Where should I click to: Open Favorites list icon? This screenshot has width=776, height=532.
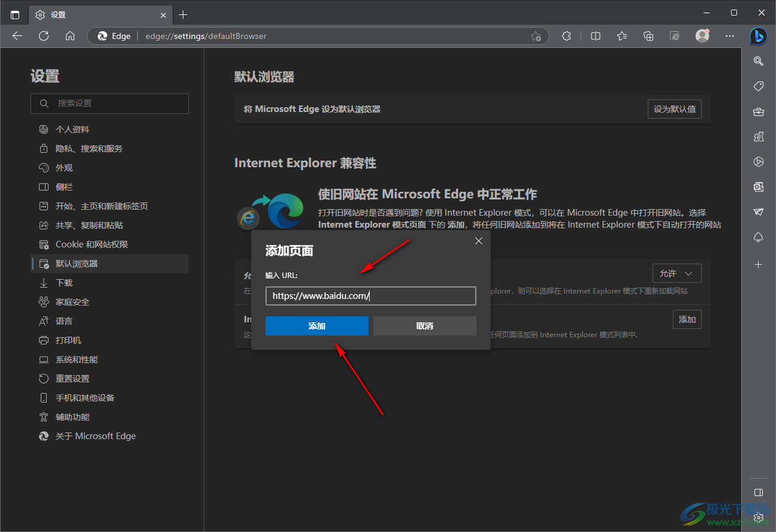pos(622,36)
